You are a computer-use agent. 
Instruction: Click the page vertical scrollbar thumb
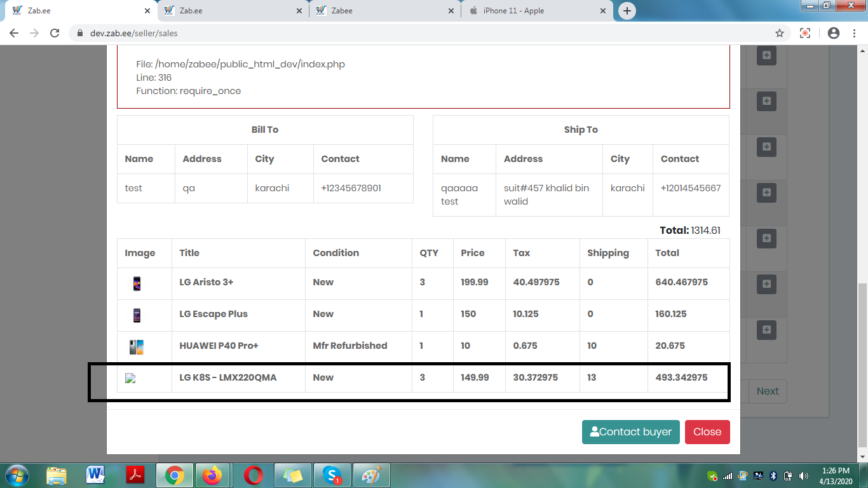(x=862, y=365)
